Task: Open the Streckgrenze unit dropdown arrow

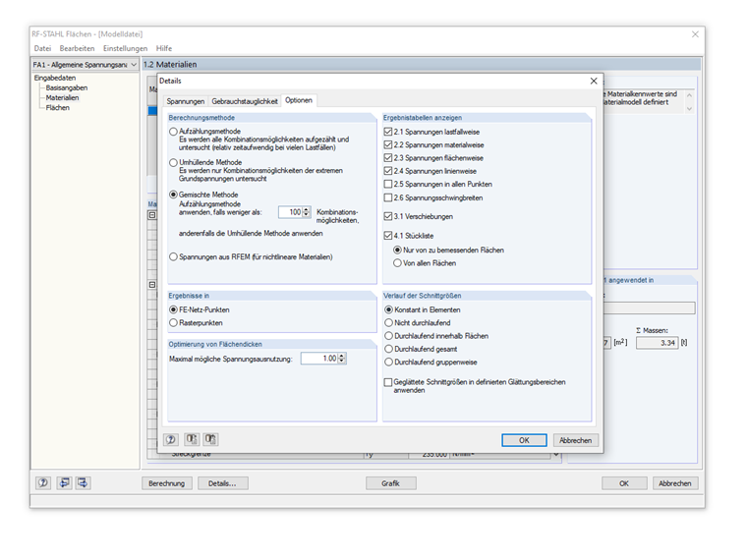Action: (x=555, y=455)
